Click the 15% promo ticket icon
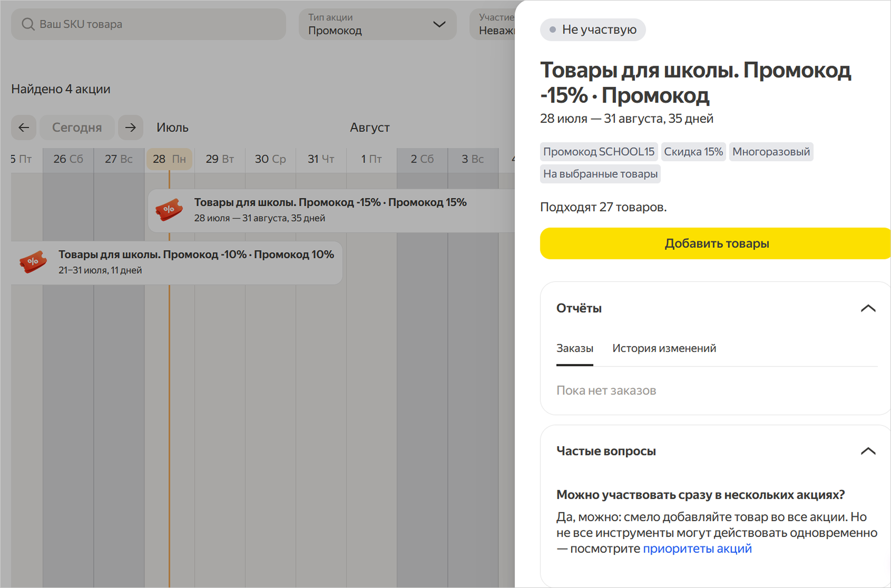 (169, 210)
